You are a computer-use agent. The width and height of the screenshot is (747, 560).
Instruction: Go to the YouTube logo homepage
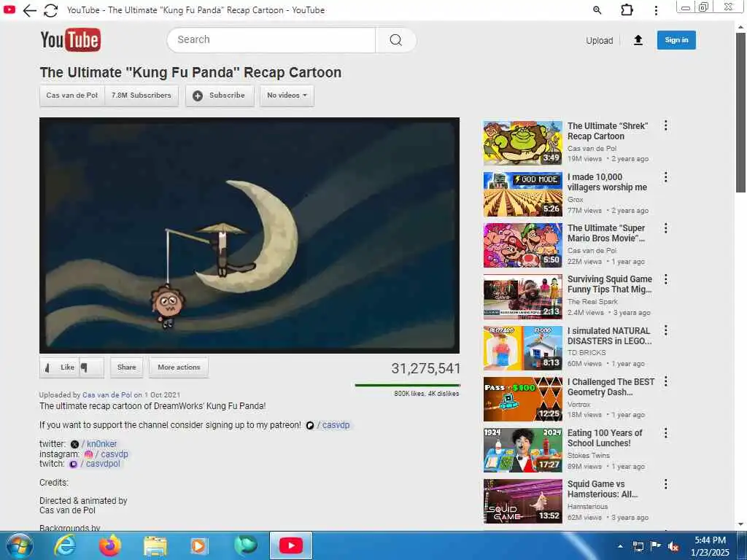click(x=71, y=40)
